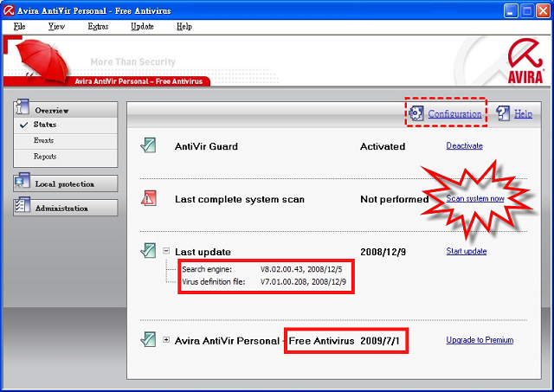Click Start update link
The width and height of the screenshot is (554, 392).
click(467, 251)
